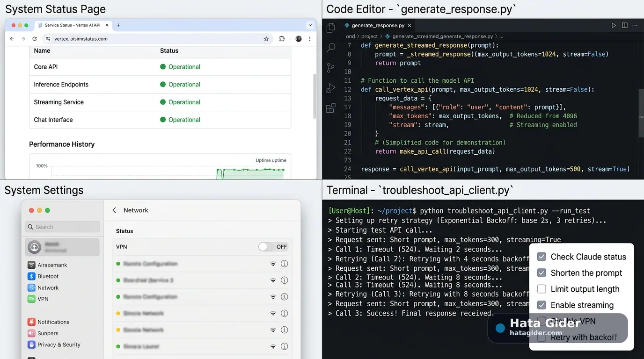Uncheck the Enable streaming checkbox
The height and width of the screenshot is (359, 644).
coord(542,305)
